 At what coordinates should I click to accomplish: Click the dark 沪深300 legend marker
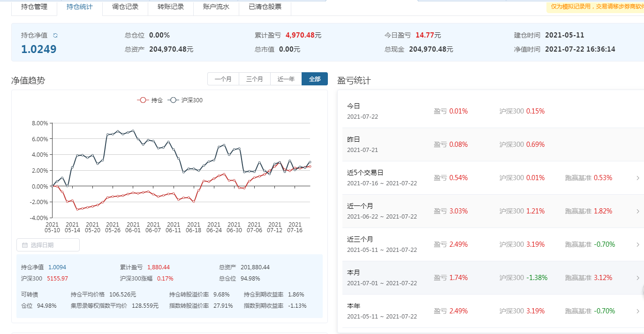click(174, 100)
